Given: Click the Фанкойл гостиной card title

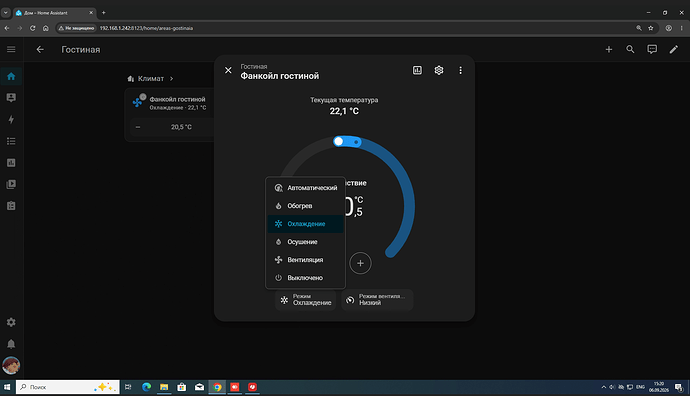Looking at the screenshot, I should coord(177,99).
